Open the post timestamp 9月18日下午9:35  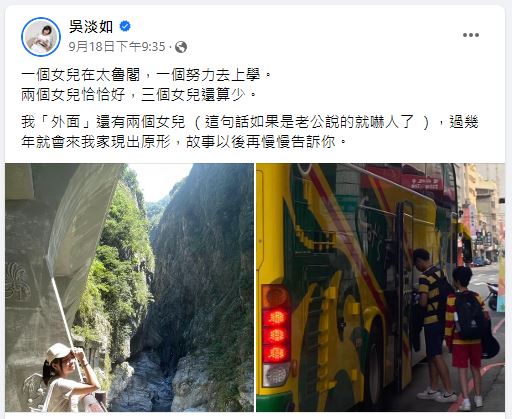point(117,47)
